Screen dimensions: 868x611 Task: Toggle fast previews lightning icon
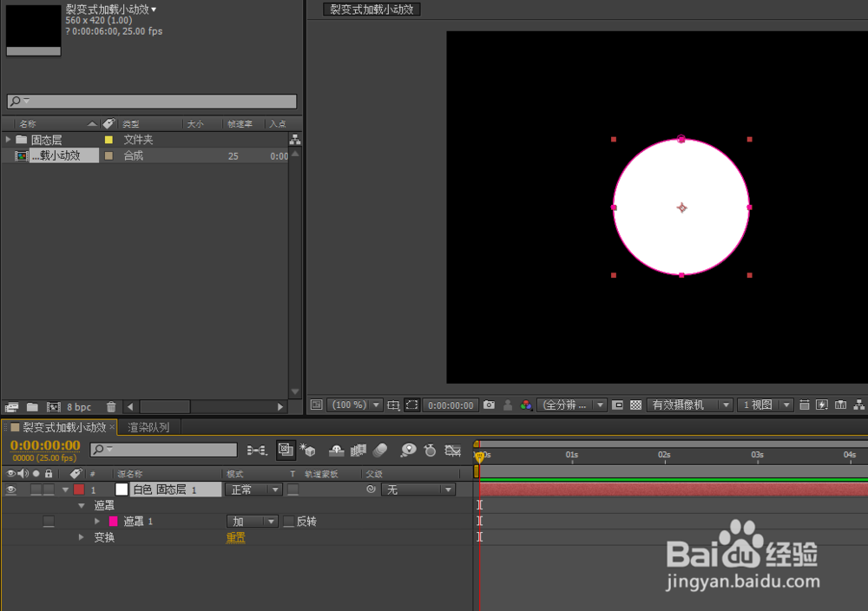[822, 405]
